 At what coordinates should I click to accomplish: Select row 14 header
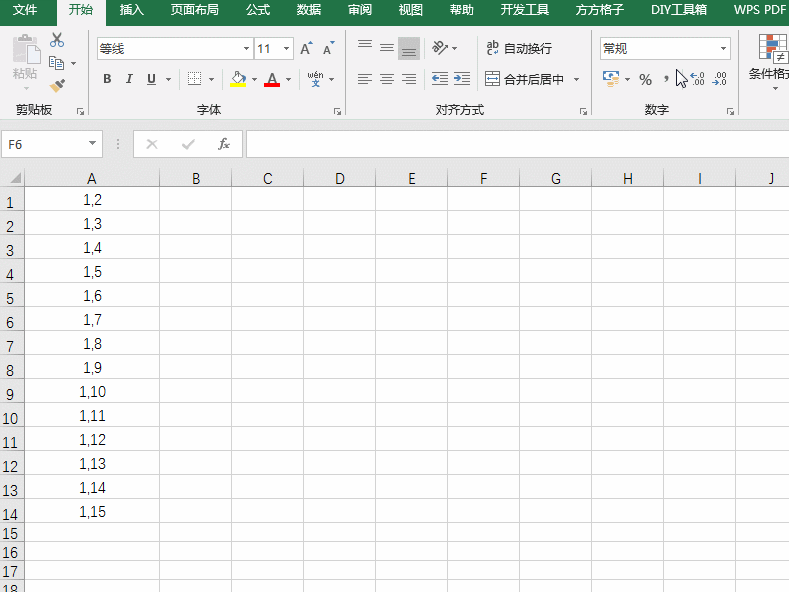pyautogui.click(x=11, y=512)
